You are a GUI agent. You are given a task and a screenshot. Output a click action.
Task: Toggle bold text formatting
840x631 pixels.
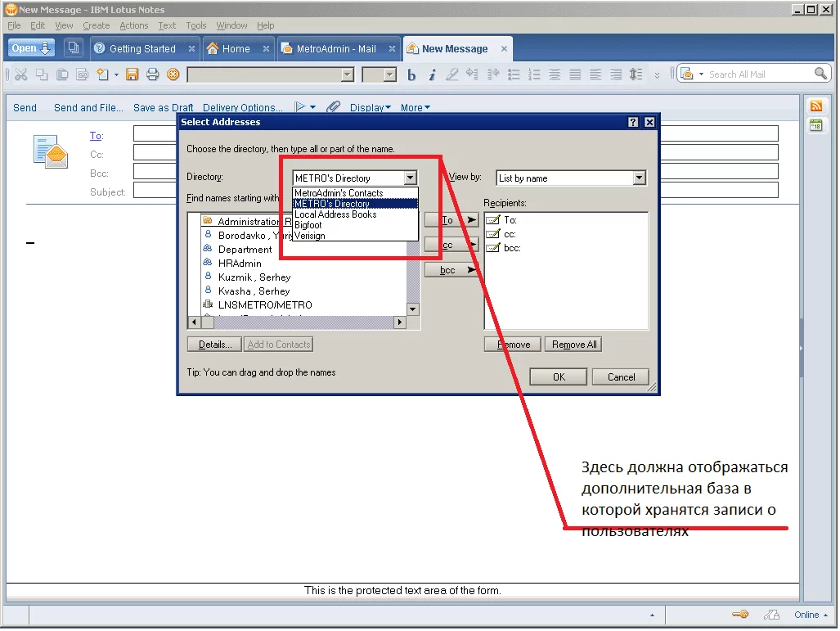411,75
